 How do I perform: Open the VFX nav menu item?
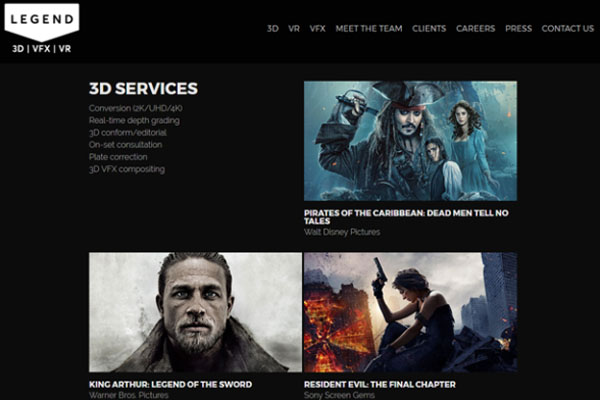point(318,29)
